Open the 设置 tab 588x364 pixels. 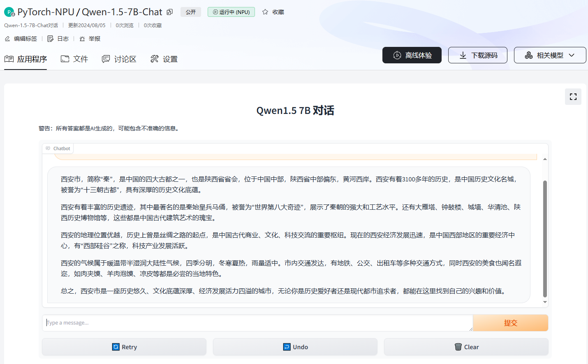[164, 59]
